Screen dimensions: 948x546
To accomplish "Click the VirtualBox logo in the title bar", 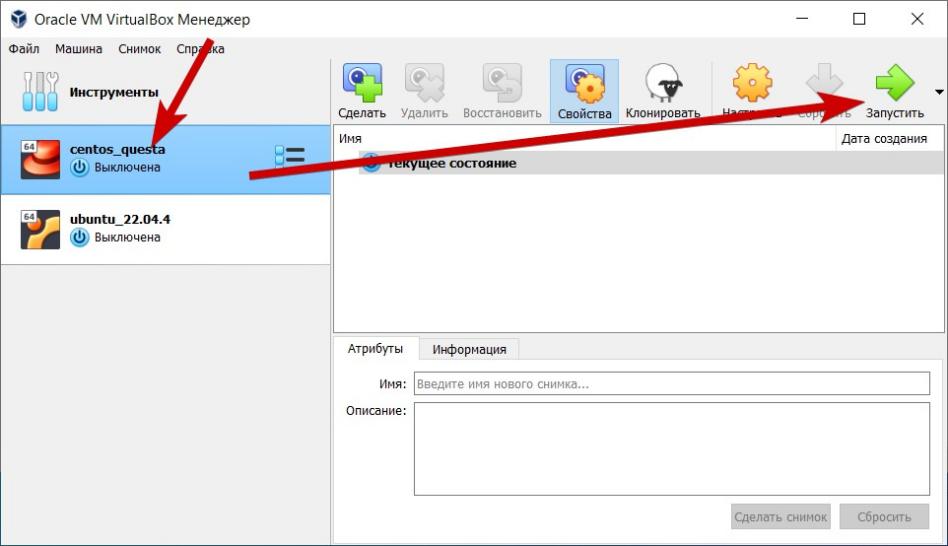I will pyautogui.click(x=19, y=19).
